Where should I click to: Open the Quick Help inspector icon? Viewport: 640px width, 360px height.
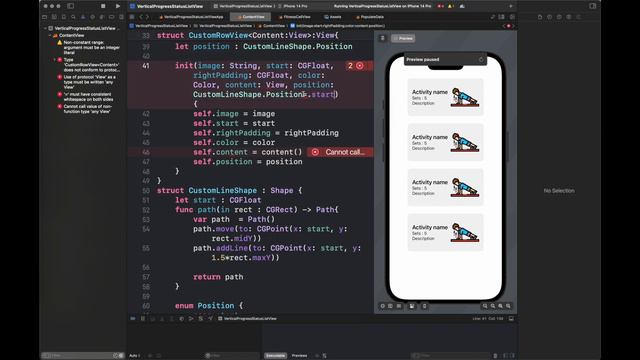[559, 17]
